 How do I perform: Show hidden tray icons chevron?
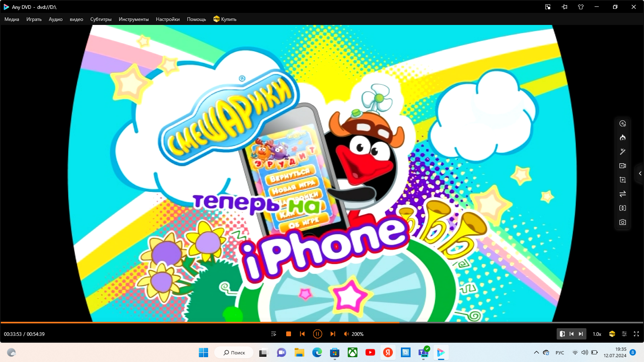click(x=536, y=353)
